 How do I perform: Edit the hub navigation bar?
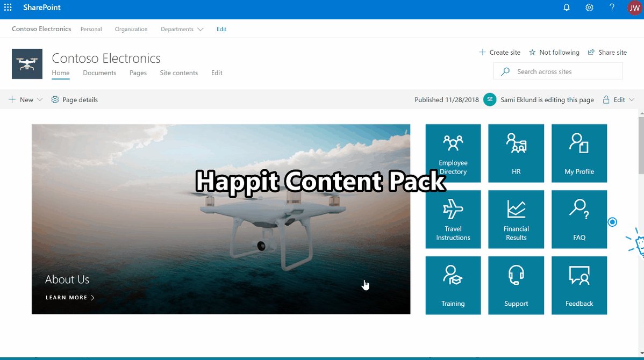(221, 29)
